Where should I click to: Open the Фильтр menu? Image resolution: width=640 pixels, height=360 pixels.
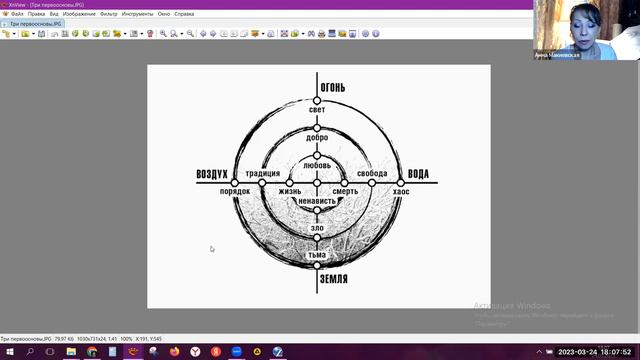tap(109, 14)
